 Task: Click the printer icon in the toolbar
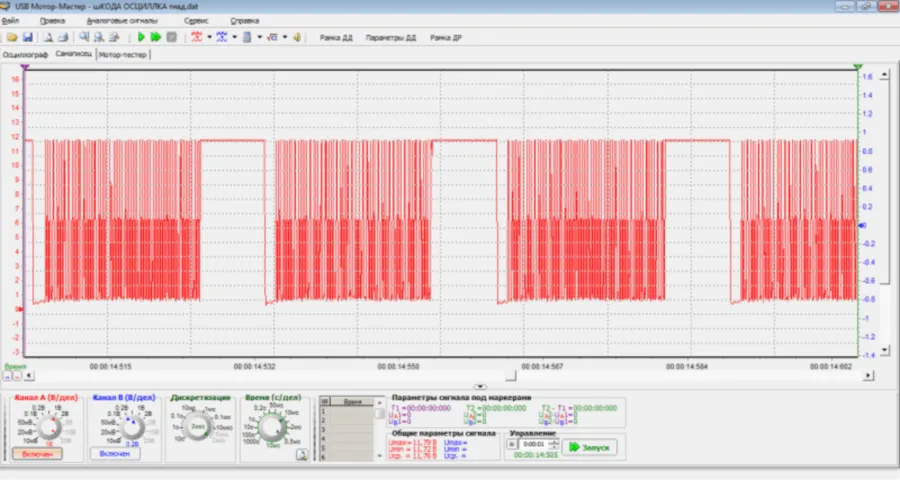click(x=63, y=37)
